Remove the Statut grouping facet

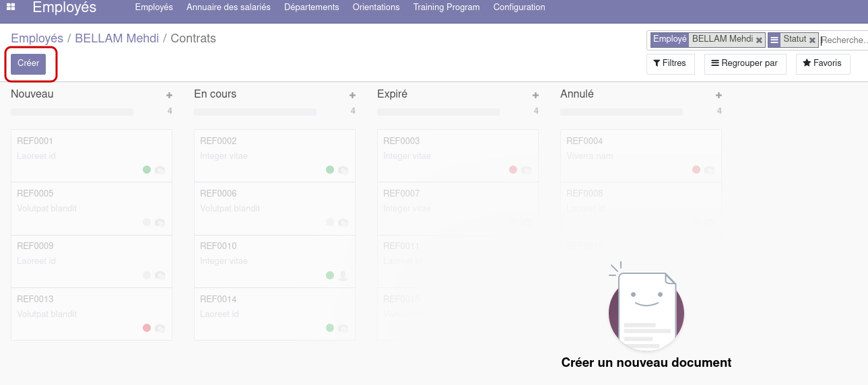tap(812, 40)
